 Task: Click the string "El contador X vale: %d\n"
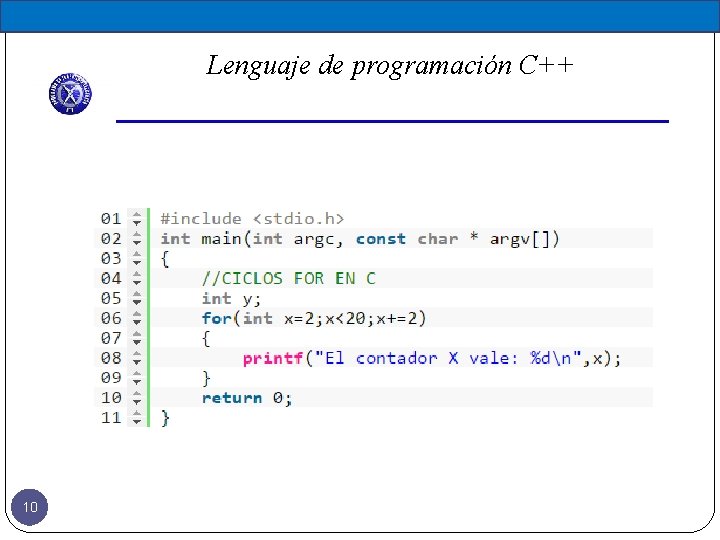pyautogui.click(x=448, y=358)
